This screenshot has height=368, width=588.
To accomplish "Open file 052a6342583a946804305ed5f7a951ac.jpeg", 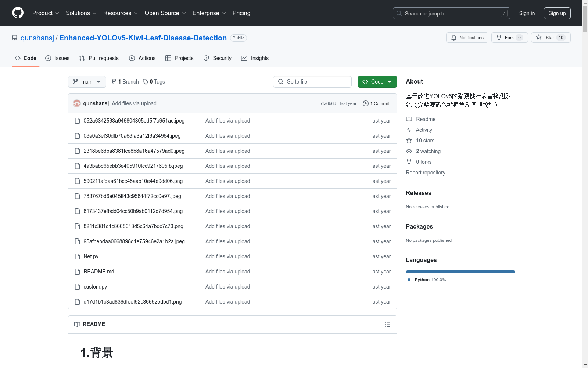I will [134, 121].
